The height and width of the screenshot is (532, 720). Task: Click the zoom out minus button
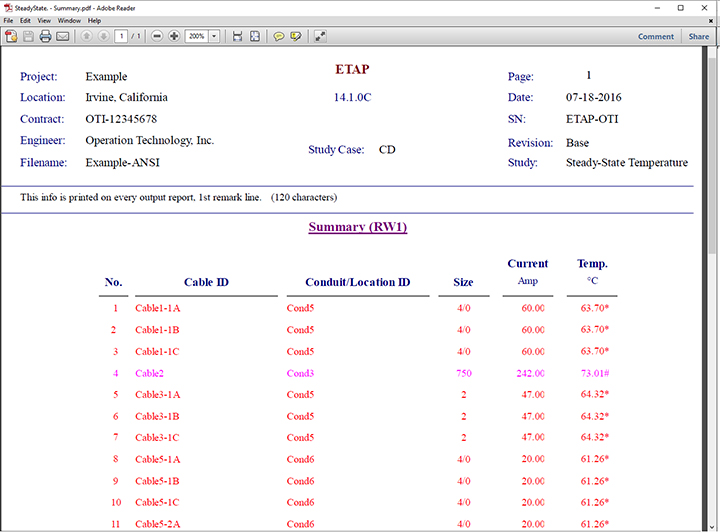point(157,36)
